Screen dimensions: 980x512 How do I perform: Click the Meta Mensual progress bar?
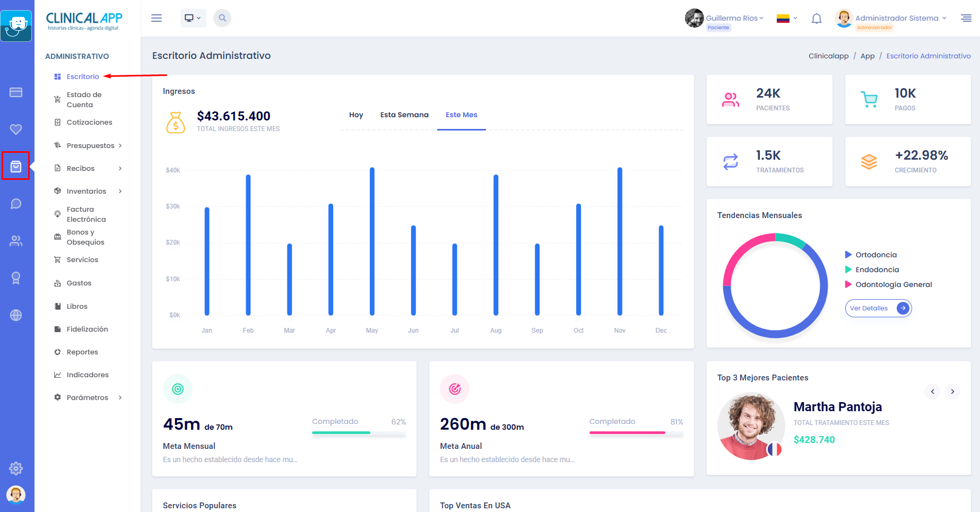tap(359, 433)
